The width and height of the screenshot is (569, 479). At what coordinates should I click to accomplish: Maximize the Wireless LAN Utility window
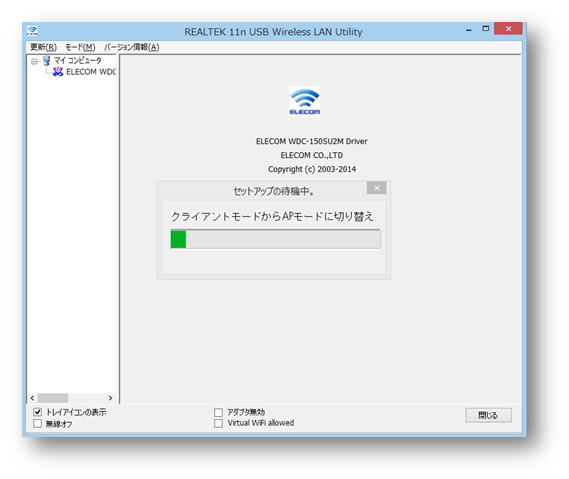pos(486,29)
